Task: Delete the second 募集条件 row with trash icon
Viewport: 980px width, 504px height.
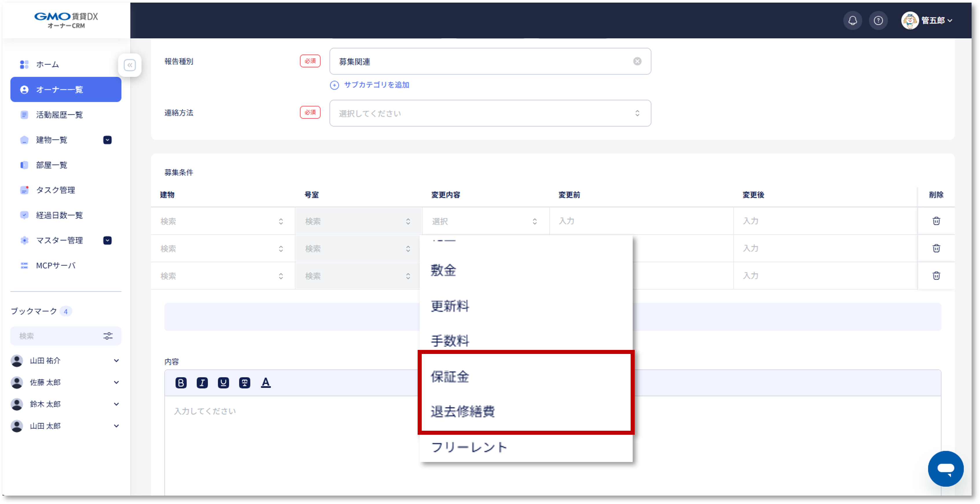Action: pos(936,248)
